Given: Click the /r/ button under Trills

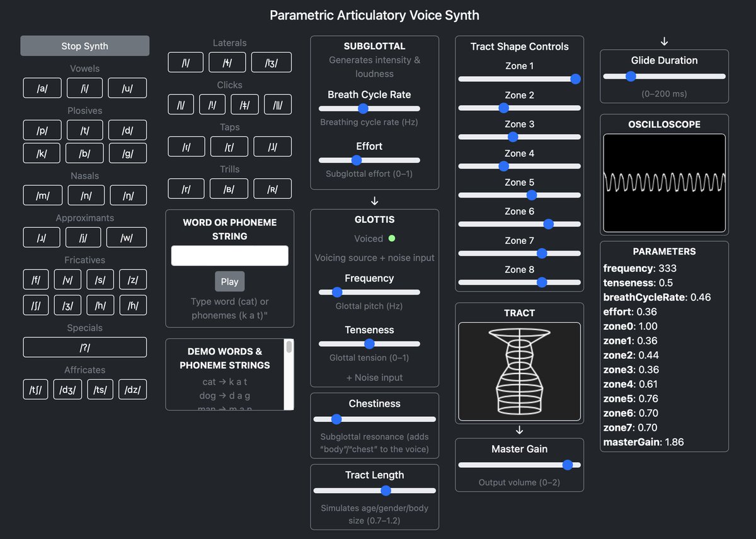Looking at the screenshot, I should 186,189.
